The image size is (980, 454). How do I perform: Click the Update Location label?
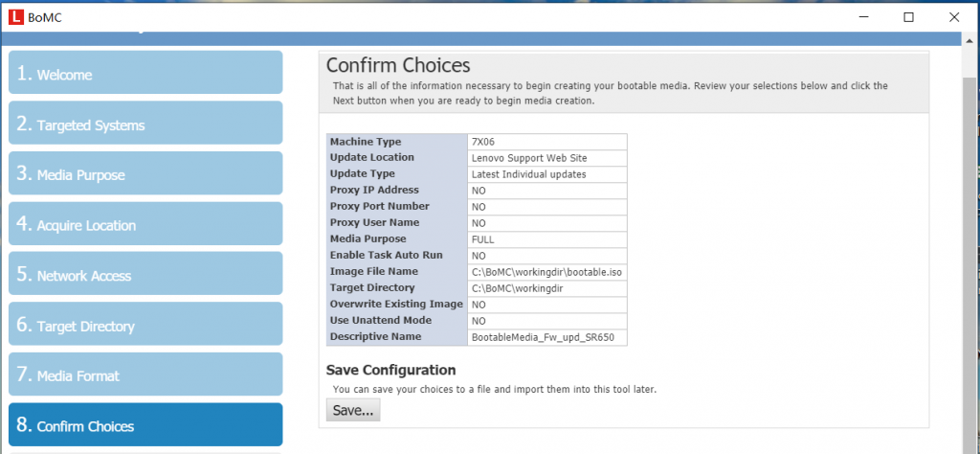click(x=372, y=157)
